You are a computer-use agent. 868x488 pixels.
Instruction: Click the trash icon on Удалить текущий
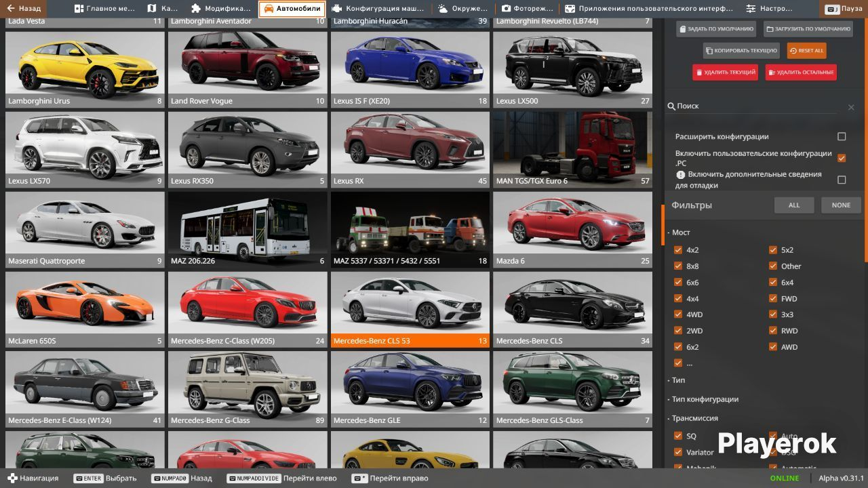[699, 72]
